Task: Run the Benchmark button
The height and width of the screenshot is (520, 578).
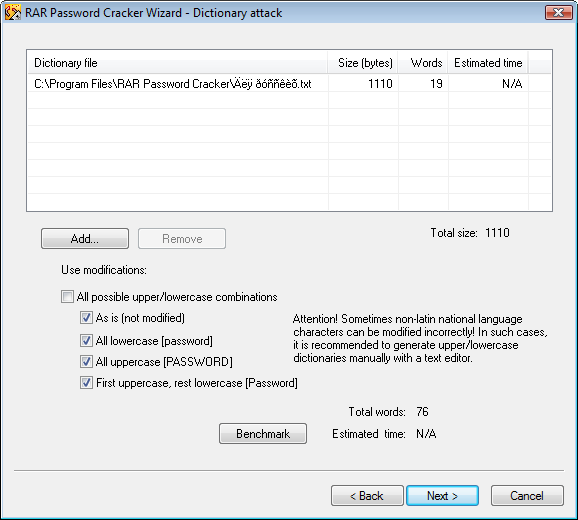Action: coord(263,433)
